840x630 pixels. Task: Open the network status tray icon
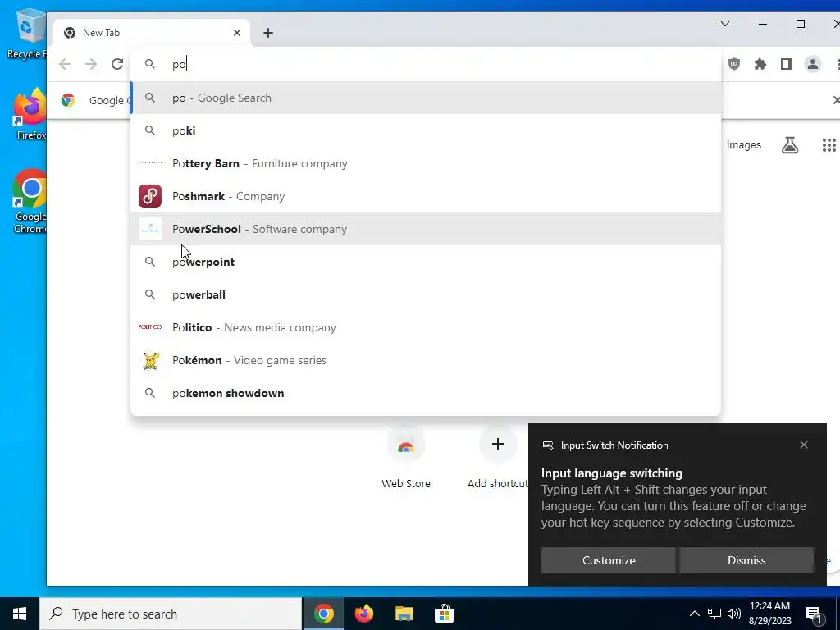(x=714, y=614)
